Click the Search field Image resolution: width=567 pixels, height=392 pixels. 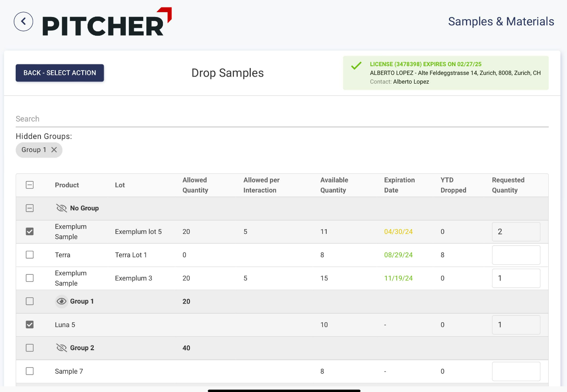click(282, 119)
